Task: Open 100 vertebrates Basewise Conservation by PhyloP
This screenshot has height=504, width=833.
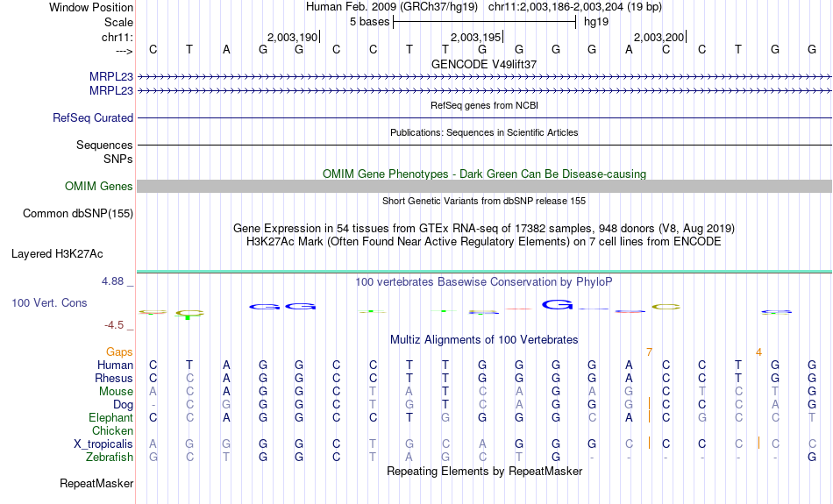Action: click(484, 282)
